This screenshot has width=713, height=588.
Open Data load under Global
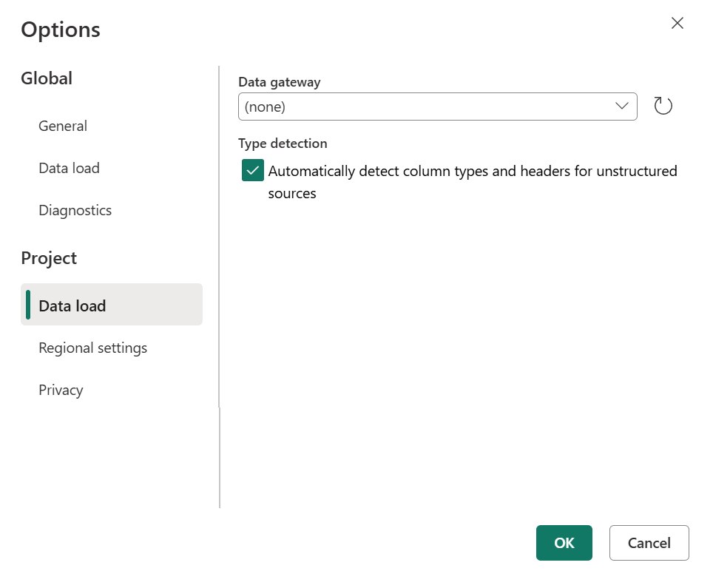point(69,168)
